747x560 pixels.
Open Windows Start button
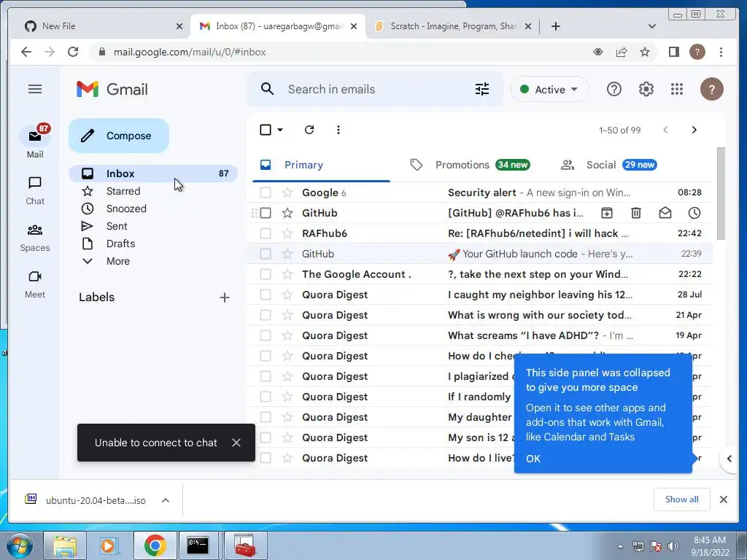tap(19, 545)
